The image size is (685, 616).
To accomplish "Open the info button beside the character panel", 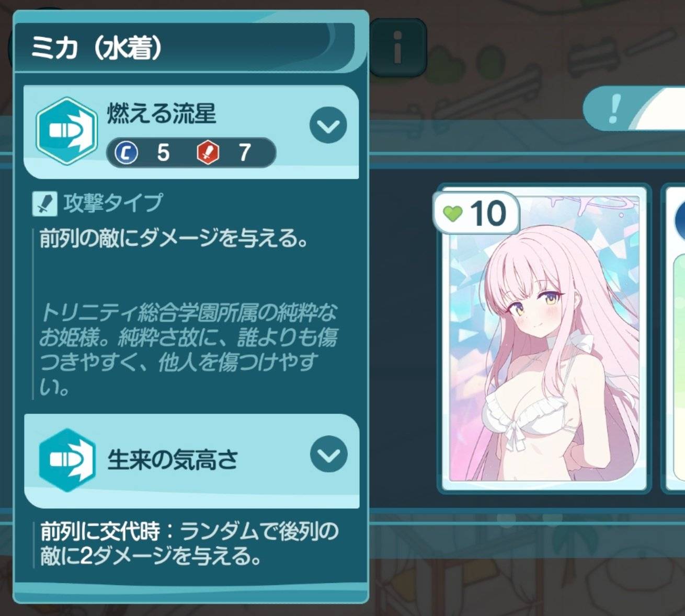I will click(398, 48).
